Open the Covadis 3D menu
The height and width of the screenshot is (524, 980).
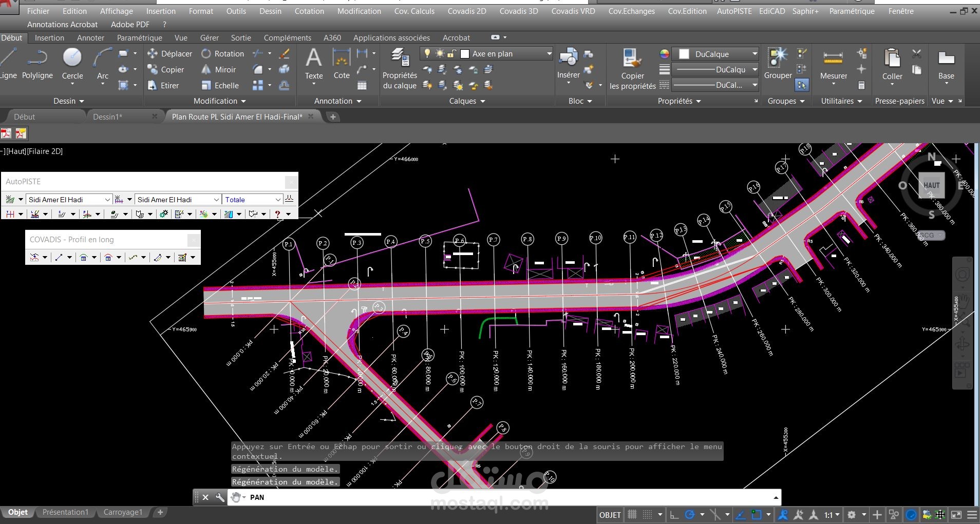519,11
